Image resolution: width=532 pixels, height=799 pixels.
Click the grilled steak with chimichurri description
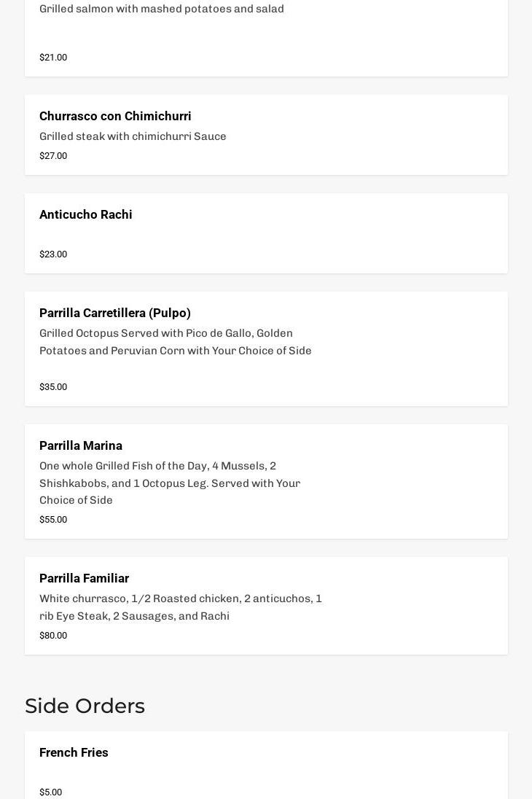(x=133, y=136)
